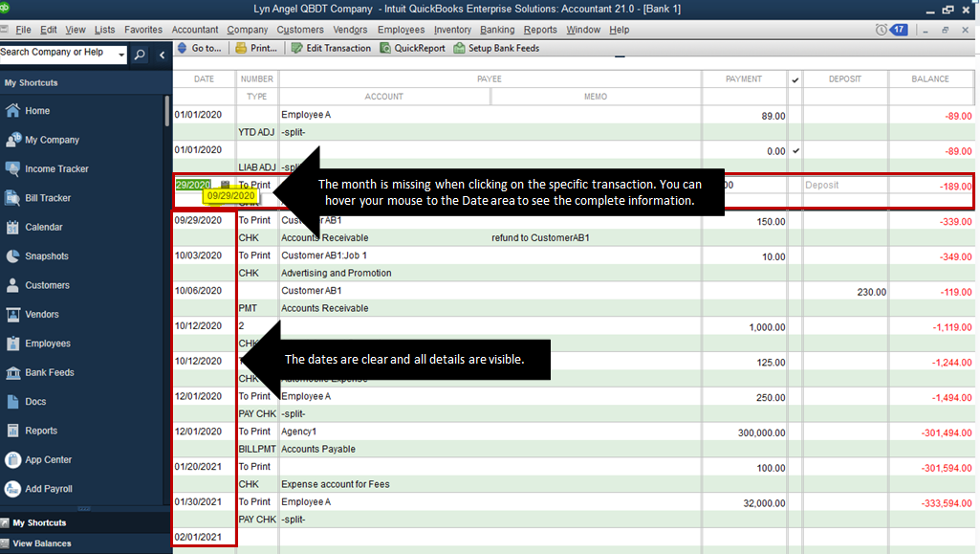Click the YTD ADJ type cell
Image resolution: width=980 pixels, height=554 pixels.
click(256, 132)
